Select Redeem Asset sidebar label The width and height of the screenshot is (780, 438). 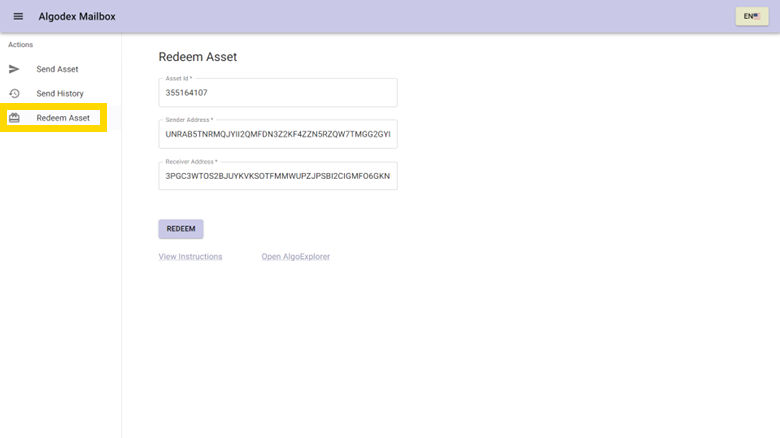click(63, 118)
